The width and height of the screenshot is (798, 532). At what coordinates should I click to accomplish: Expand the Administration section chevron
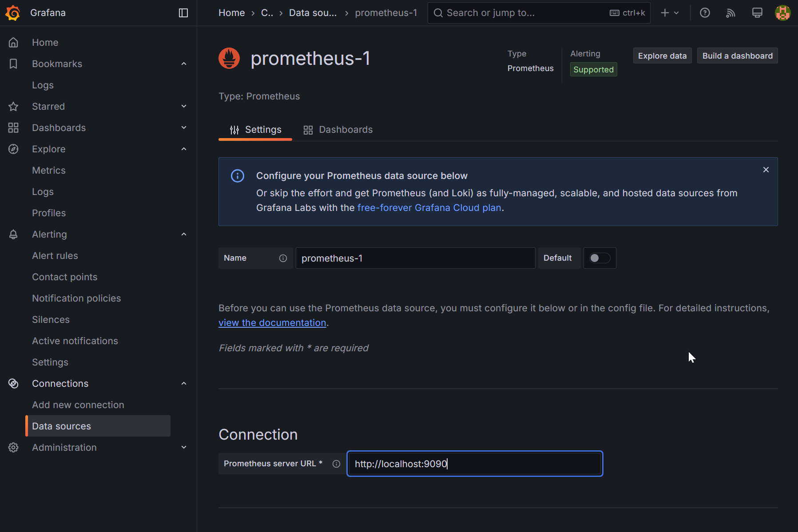184,448
